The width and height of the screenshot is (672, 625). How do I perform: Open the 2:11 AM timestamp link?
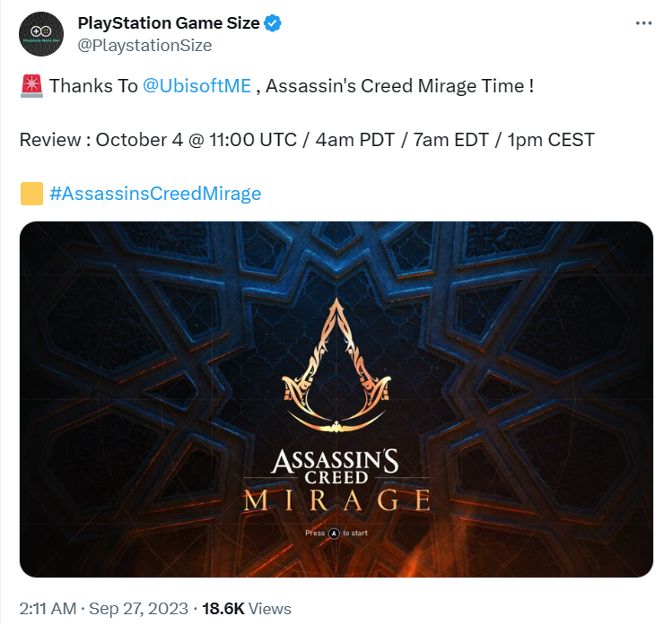click(48, 609)
